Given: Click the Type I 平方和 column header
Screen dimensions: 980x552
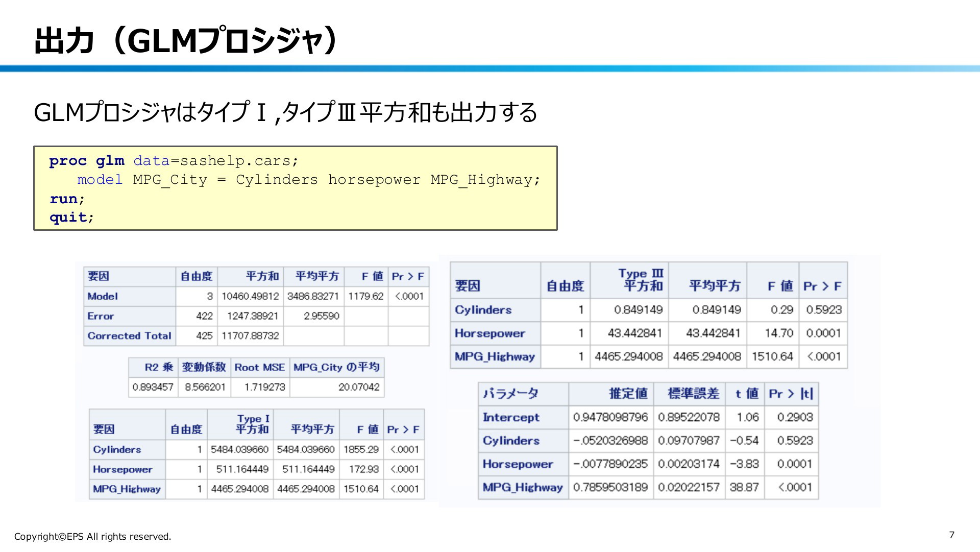Looking at the screenshot, I should (240, 424).
